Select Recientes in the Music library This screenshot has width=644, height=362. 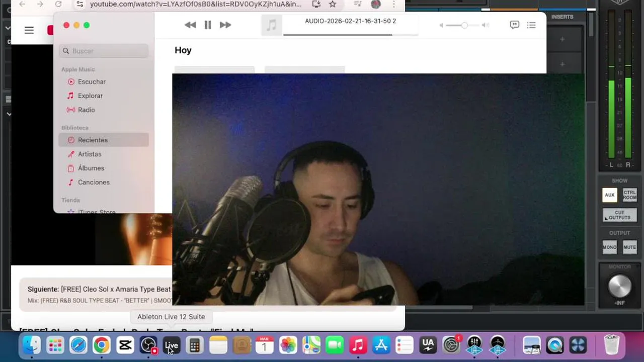(104, 140)
